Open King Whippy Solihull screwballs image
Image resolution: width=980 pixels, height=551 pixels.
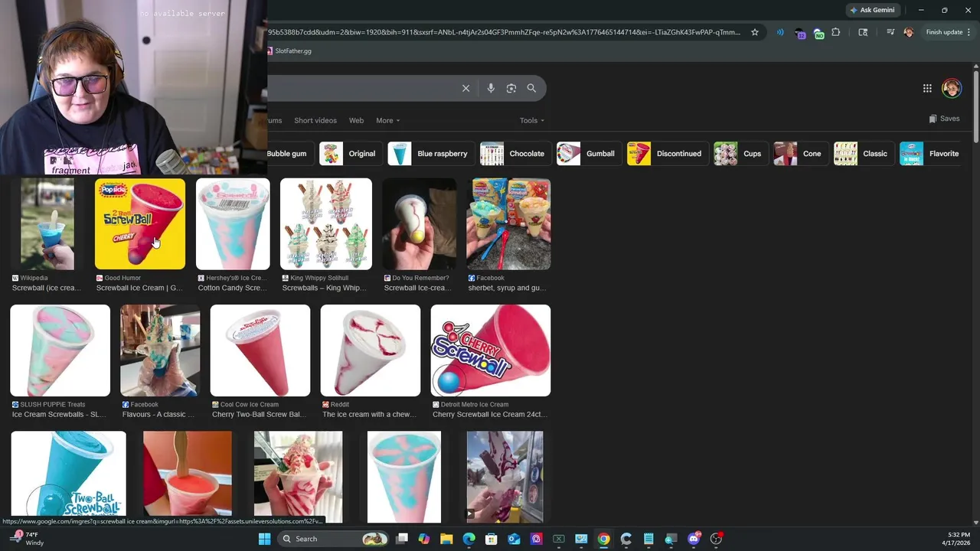click(x=326, y=223)
